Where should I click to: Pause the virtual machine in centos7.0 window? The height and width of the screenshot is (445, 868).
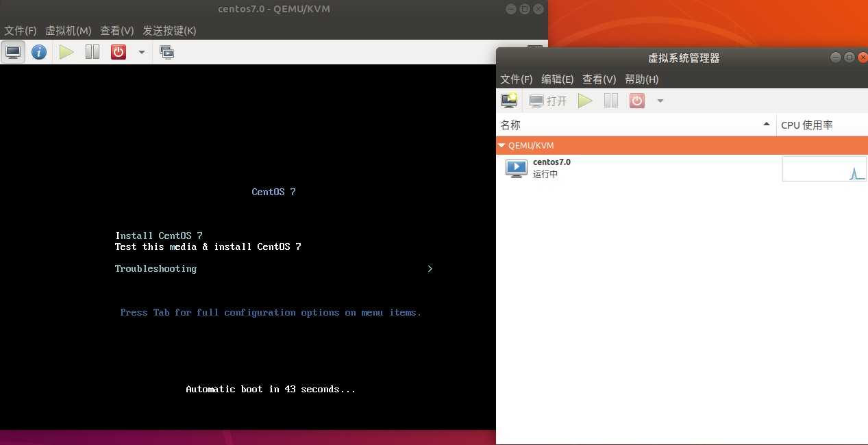[92, 52]
